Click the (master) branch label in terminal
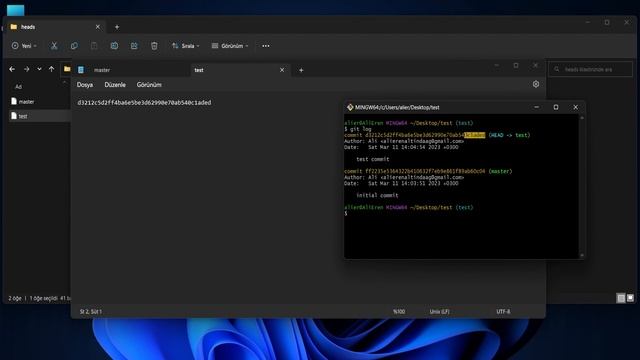 [x=500, y=171]
